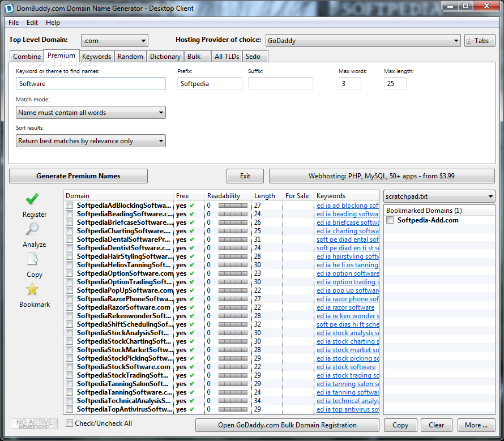The height and width of the screenshot is (441, 504).
Task: Click the green Register checkmark icon
Action: click(x=32, y=199)
